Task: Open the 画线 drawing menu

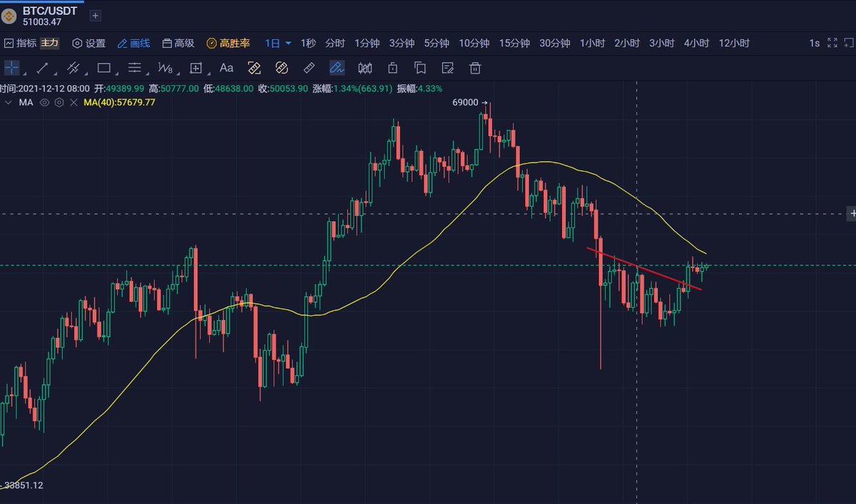Action: point(134,43)
